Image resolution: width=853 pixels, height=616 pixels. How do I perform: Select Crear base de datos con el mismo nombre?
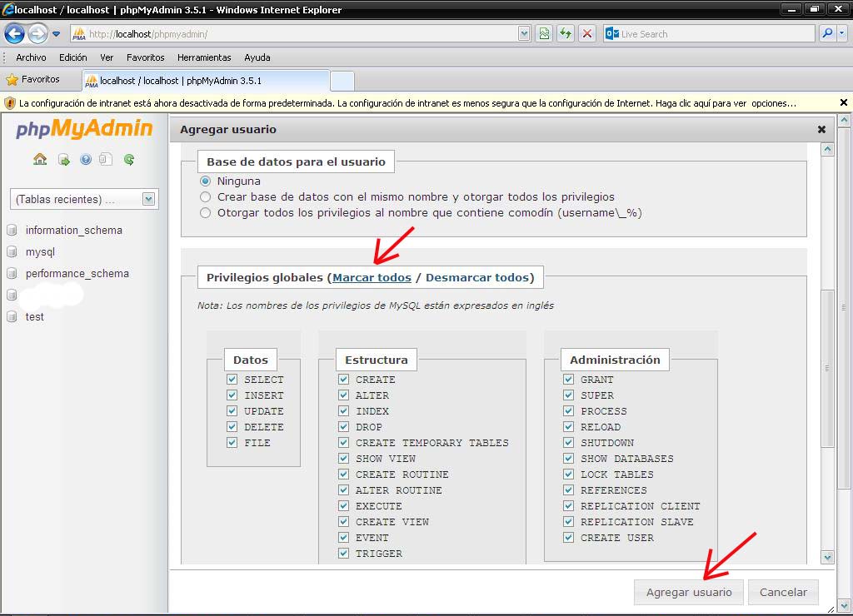coord(205,196)
